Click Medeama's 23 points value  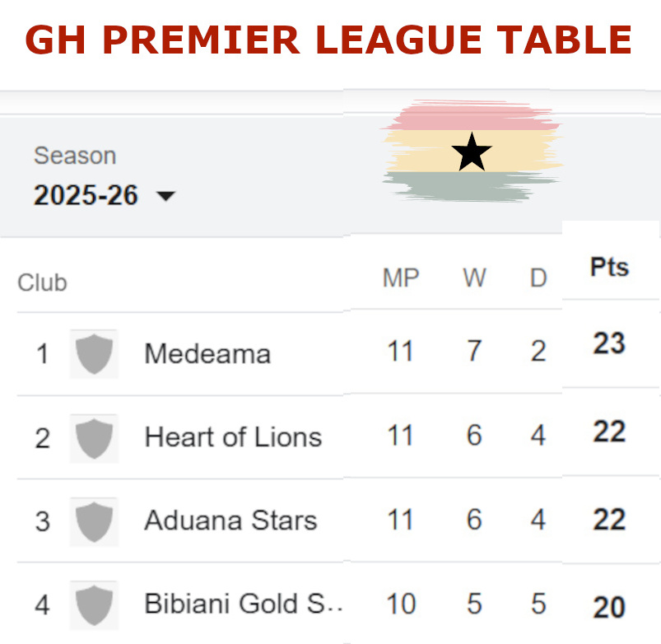coord(609,343)
